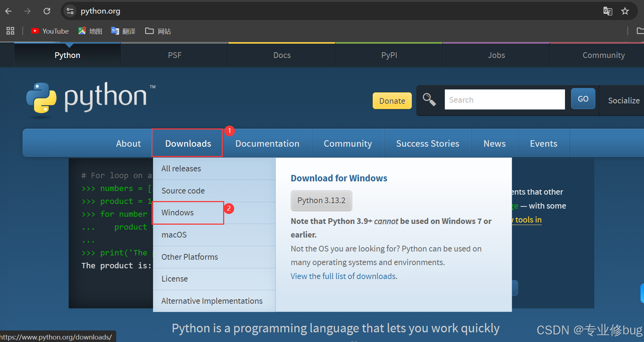Image resolution: width=644 pixels, height=342 pixels.
Task: Click the yellow Donate button
Action: point(392,101)
